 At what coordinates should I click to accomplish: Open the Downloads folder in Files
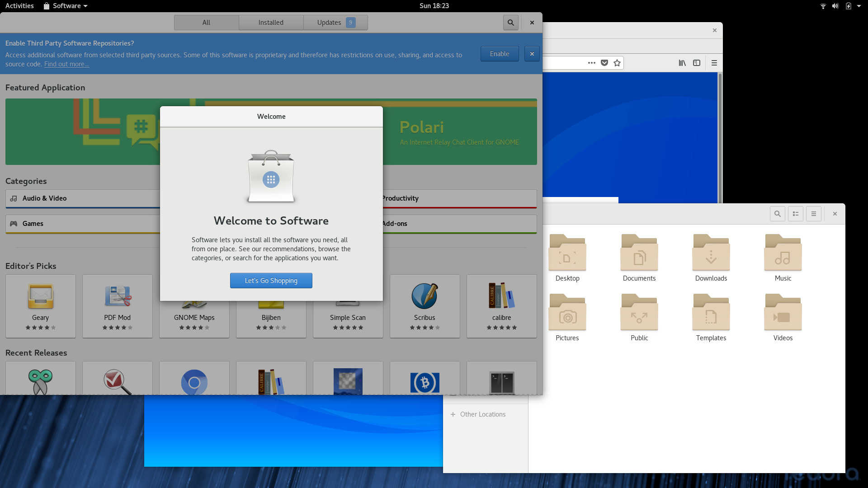pos(711,258)
